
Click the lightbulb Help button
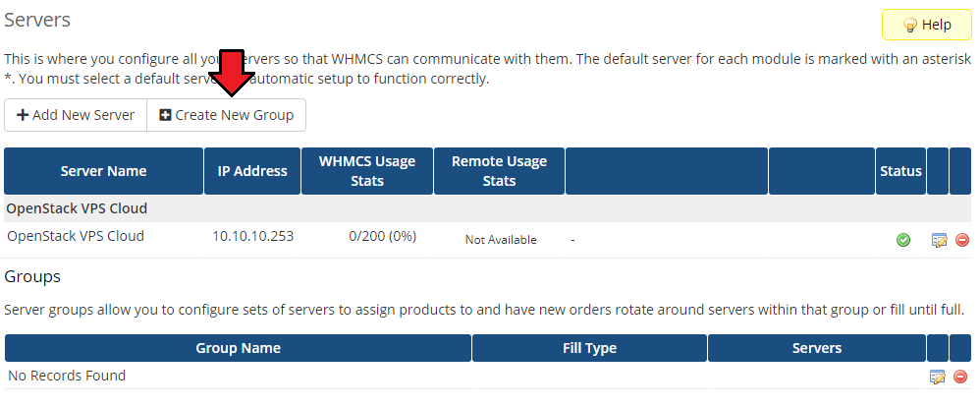(926, 25)
